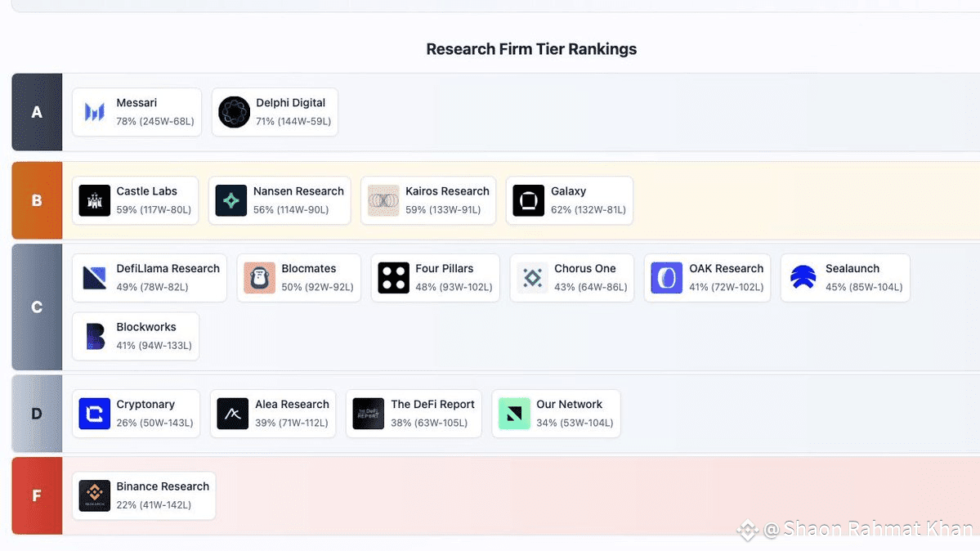Open the Kairos Research card
Image resolution: width=980 pixels, height=551 pixels.
click(x=428, y=200)
